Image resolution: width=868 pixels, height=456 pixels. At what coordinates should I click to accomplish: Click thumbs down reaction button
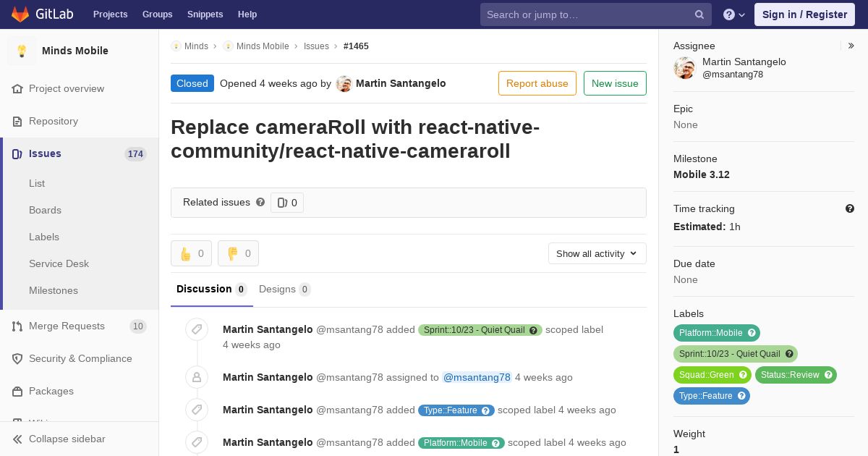pyautogui.click(x=238, y=253)
